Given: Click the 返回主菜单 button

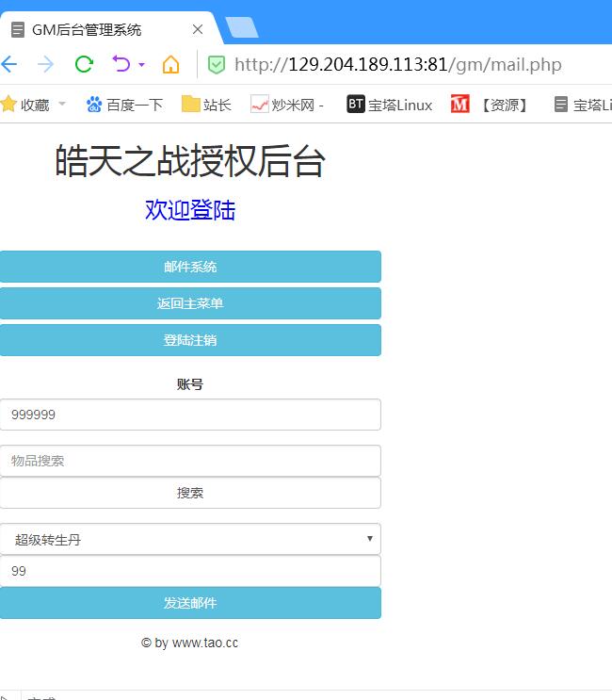Looking at the screenshot, I should (x=190, y=303).
